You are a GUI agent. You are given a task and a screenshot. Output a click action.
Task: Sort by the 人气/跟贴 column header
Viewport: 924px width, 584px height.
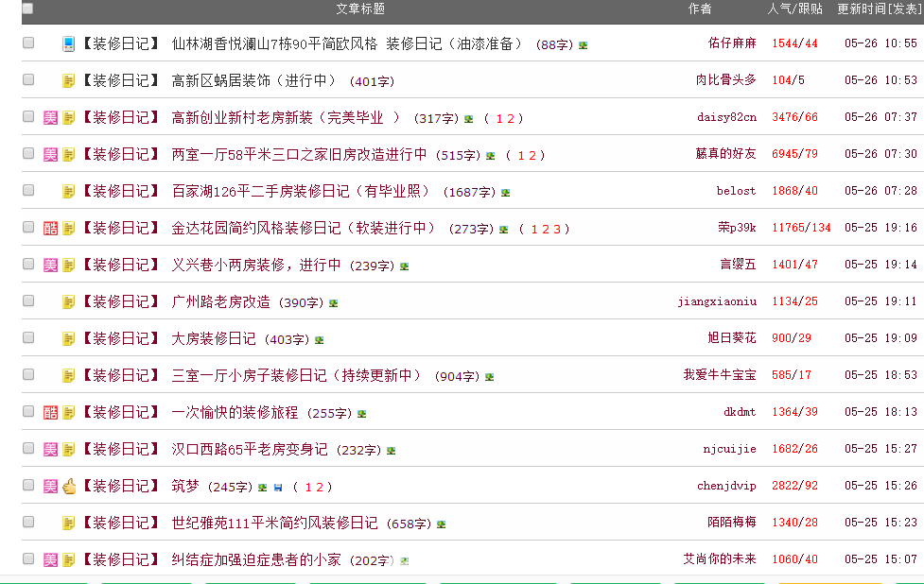794,9
